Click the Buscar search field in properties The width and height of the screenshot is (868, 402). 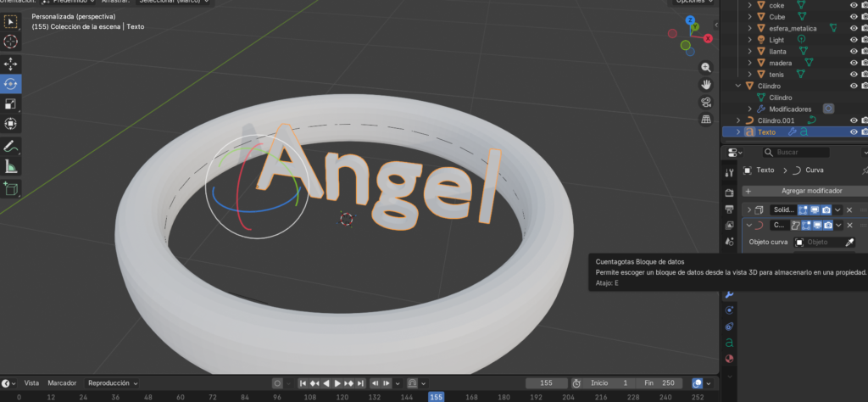[x=795, y=153]
